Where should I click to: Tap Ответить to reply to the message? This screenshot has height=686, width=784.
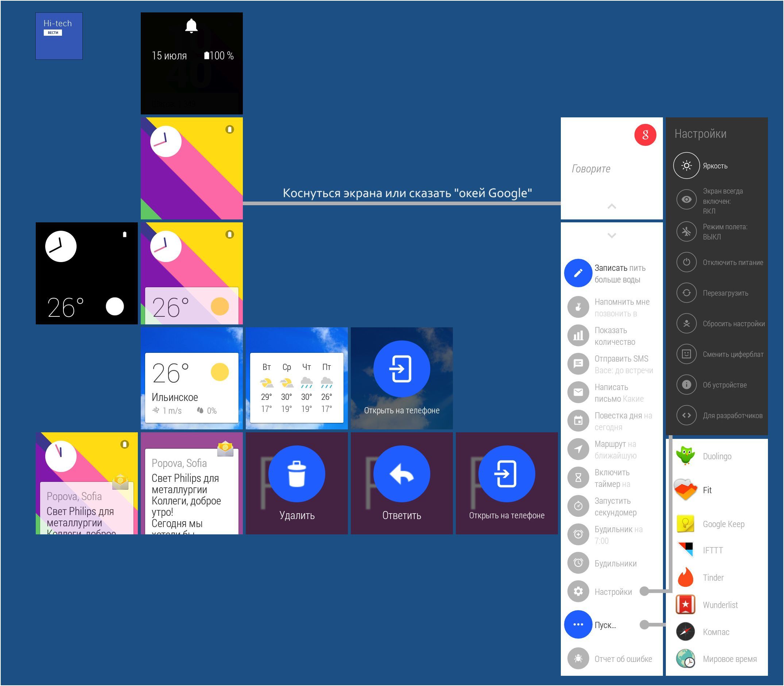point(401,473)
